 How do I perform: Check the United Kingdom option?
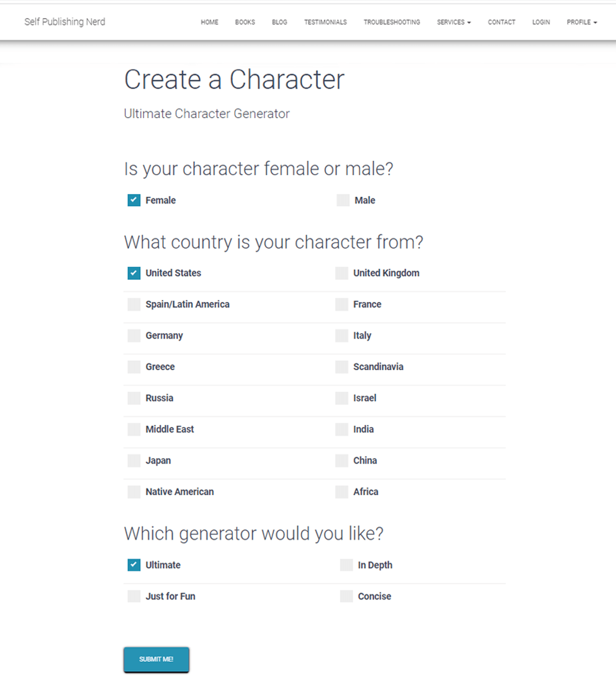pyautogui.click(x=342, y=273)
